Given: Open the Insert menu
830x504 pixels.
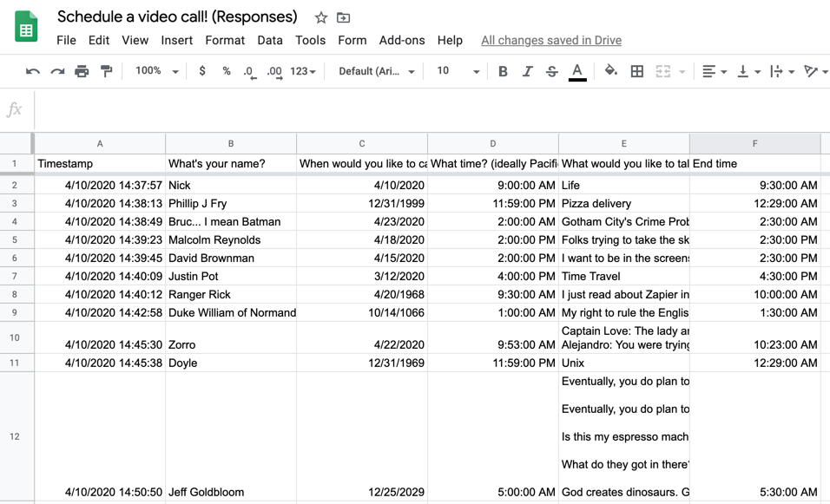Looking at the screenshot, I should pyautogui.click(x=177, y=40).
